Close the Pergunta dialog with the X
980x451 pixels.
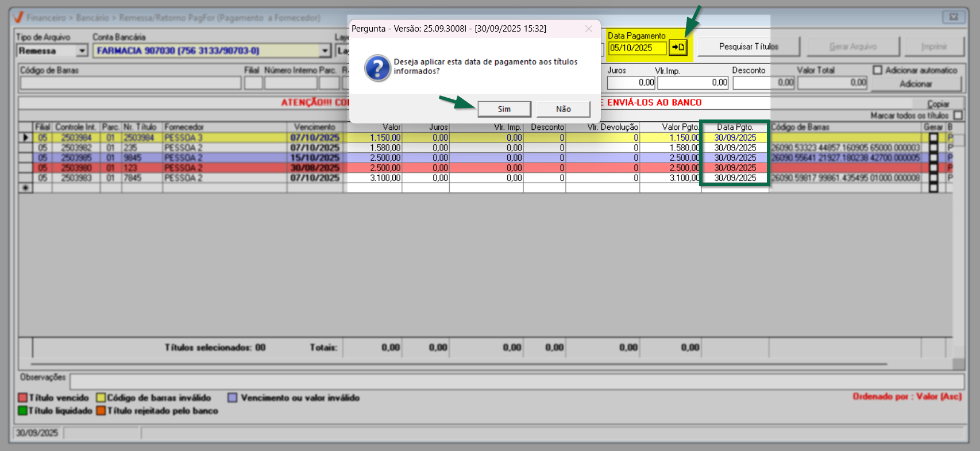[x=588, y=29]
